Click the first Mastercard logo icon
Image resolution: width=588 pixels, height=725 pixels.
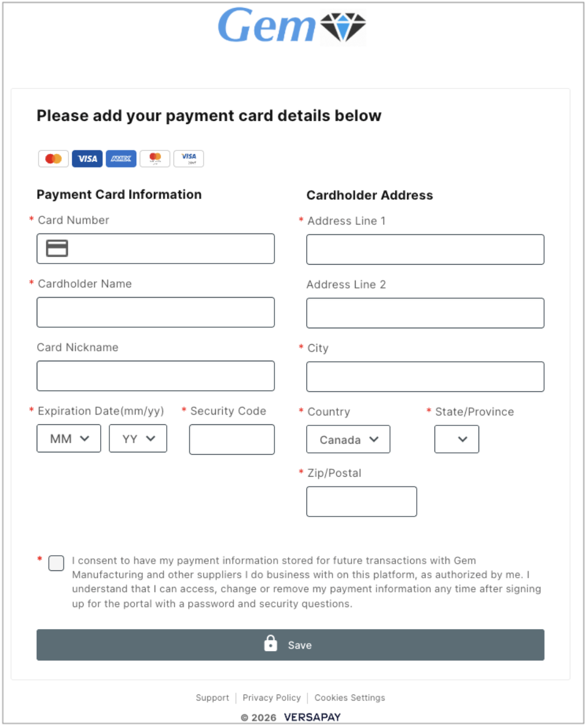click(53, 159)
